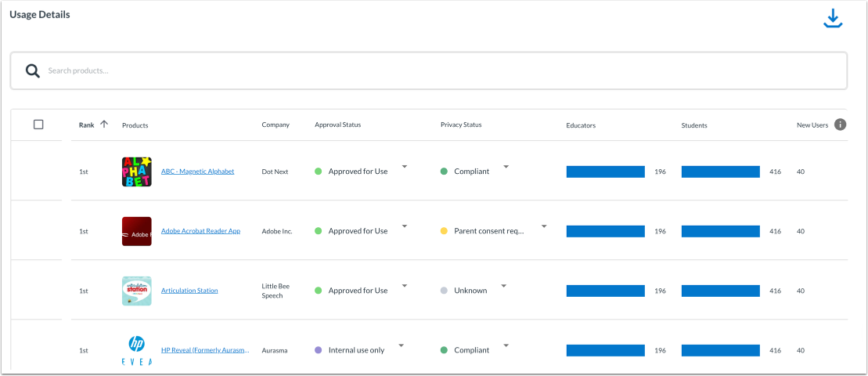Expand Parent consent required privacy dropdown

point(544,226)
